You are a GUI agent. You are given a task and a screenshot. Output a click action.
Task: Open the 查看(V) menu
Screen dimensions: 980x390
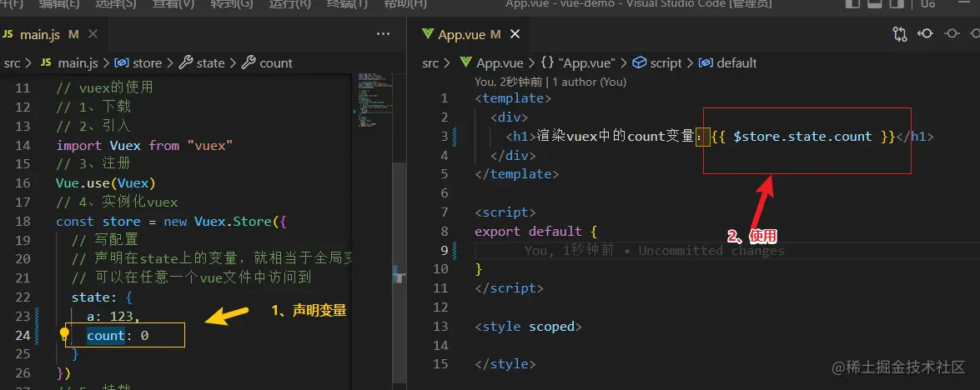pyautogui.click(x=173, y=3)
